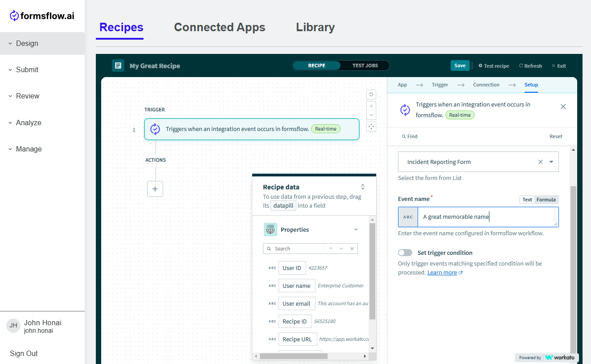Switch to the RECIPE view
Screen dimensions: 591x364
coord(316,65)
